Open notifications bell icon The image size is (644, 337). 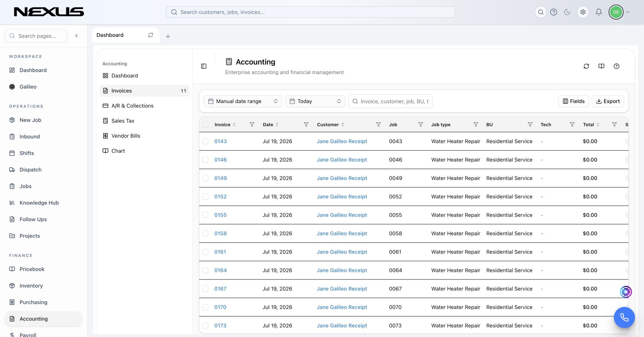tap(599, 12)
